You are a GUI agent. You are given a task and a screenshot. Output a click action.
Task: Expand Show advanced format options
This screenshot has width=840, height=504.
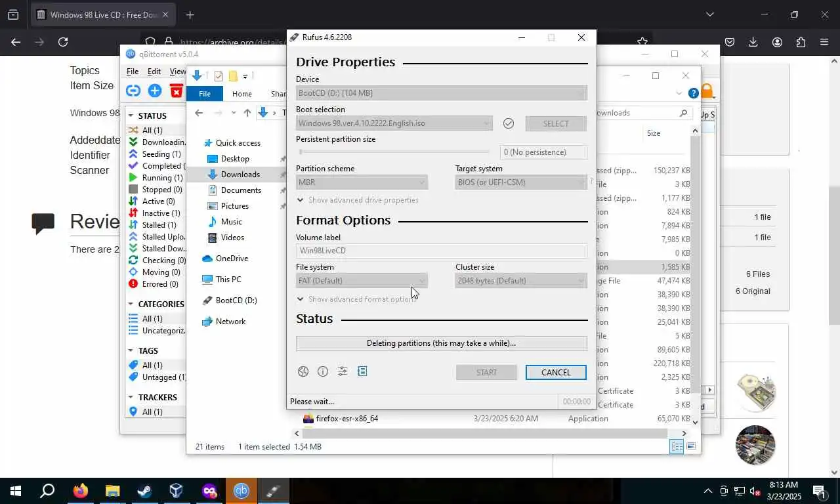[x=356, y=299]
